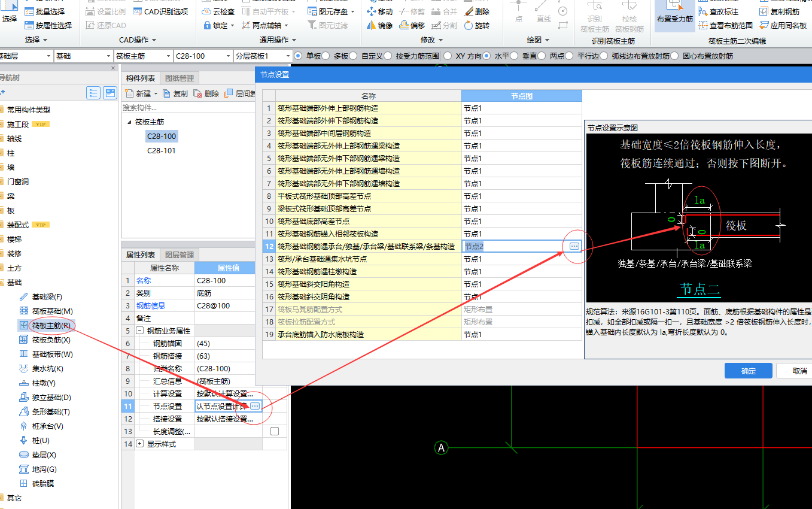The image size is (812, 509).
Task: Select the XY 方向 radio option
Action: 448,56
